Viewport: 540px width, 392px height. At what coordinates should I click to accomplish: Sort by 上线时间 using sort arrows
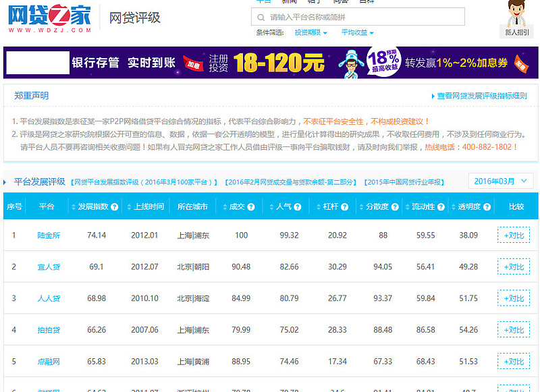(129, 207)
